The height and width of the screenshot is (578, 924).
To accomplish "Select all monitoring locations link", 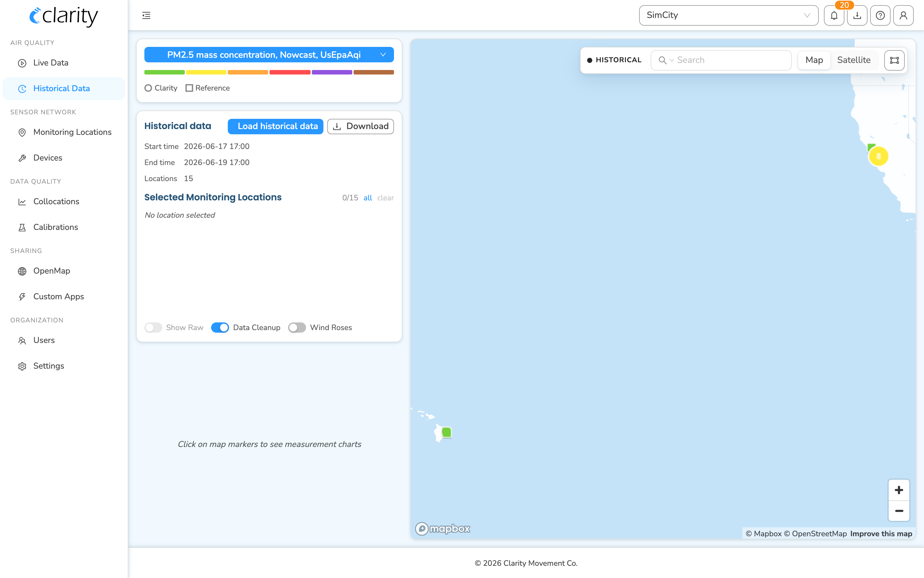I will click(368, 198).
